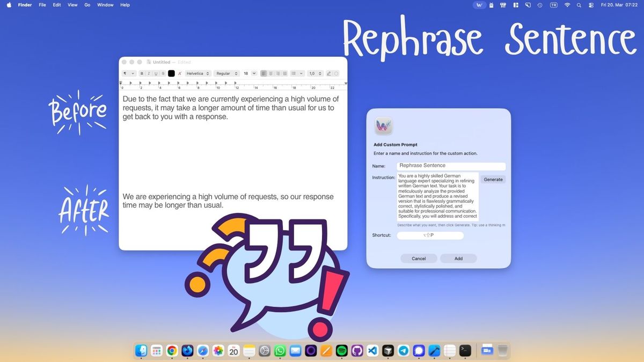Click the Name field containing Rephrase Sentence
This screenshot has width=644, height=362.
point(451,166)
